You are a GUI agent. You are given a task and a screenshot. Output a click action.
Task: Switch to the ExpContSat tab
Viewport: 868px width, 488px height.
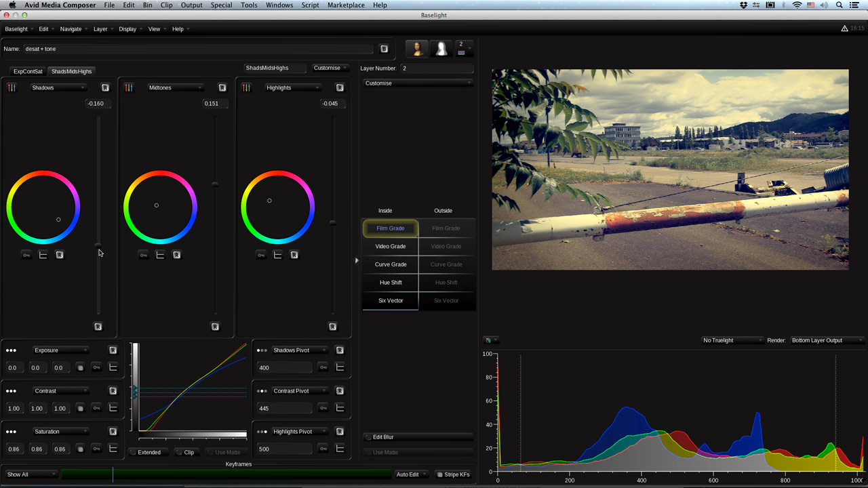[x=28, y=71]
